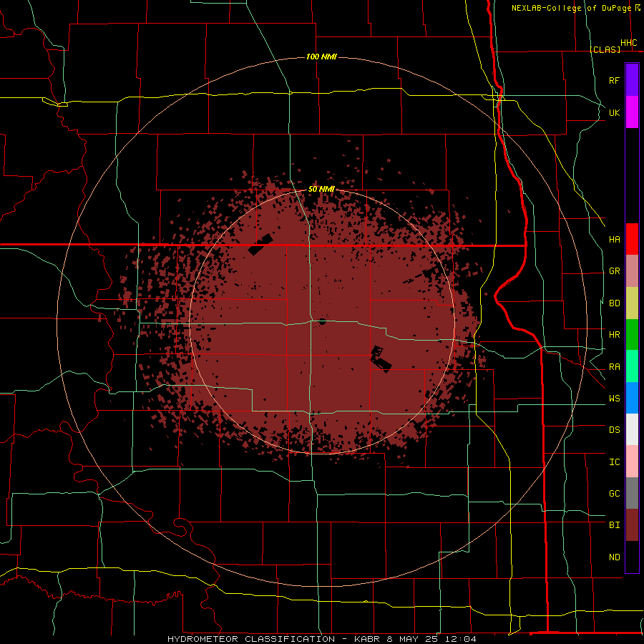Click the HA red legend swatch

[632, 239]
